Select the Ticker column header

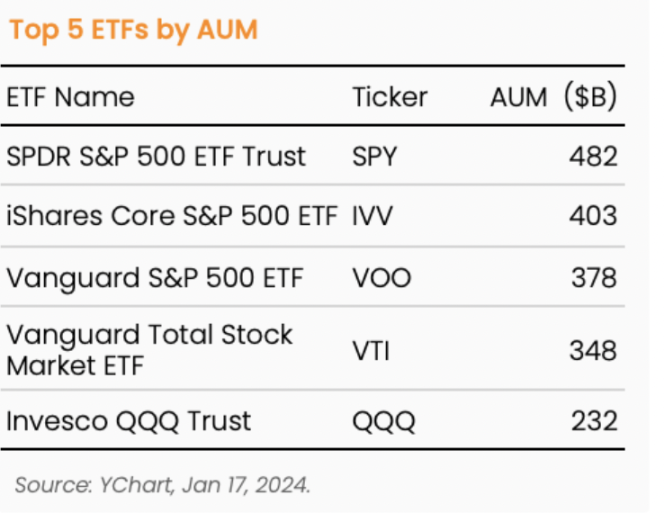(390, 97)
